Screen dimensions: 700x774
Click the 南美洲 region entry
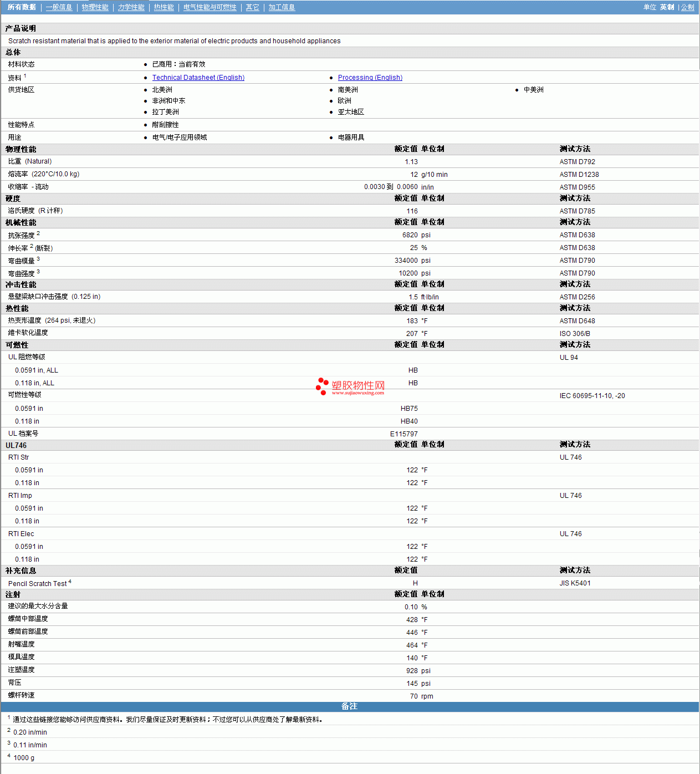click(348, 90)
